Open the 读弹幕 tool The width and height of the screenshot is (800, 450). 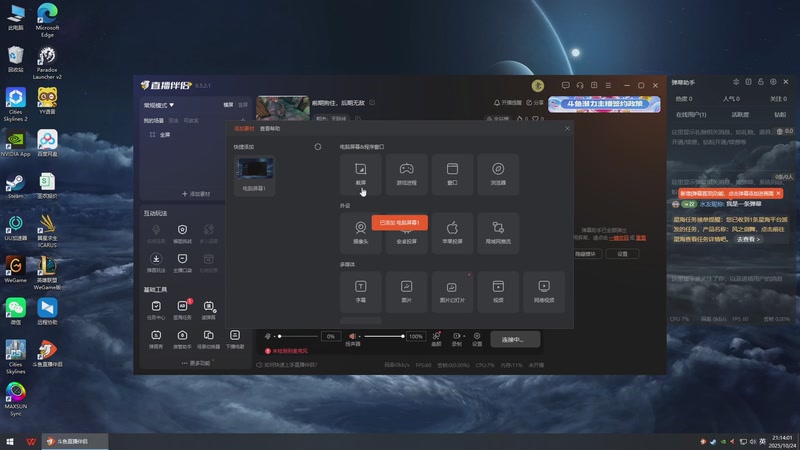pyautogui.click(x=209, y=310)
